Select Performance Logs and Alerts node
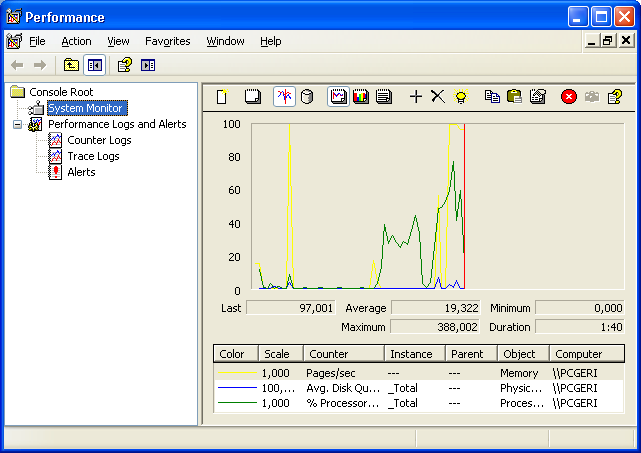This screenshot has width=641, height=453. (117, 124)
